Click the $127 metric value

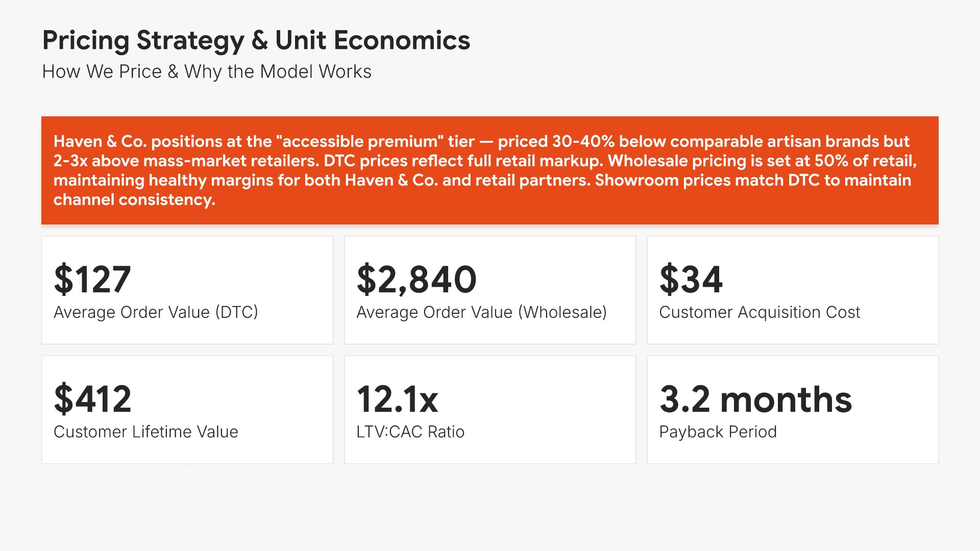92,280
